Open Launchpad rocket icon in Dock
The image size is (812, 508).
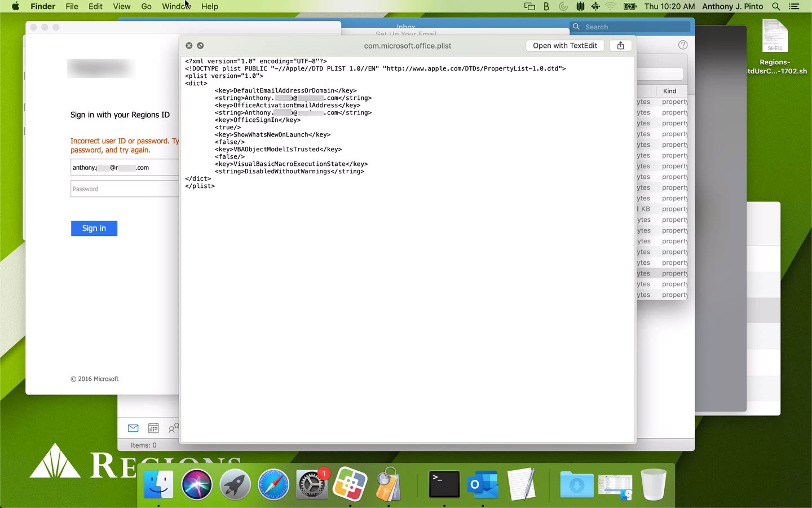[x=235, y=485]
